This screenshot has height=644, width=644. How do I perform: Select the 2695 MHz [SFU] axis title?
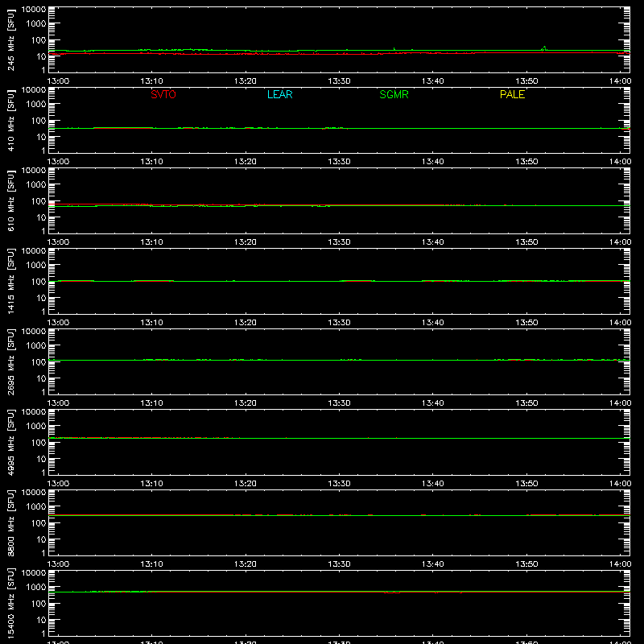coord(11,361)
